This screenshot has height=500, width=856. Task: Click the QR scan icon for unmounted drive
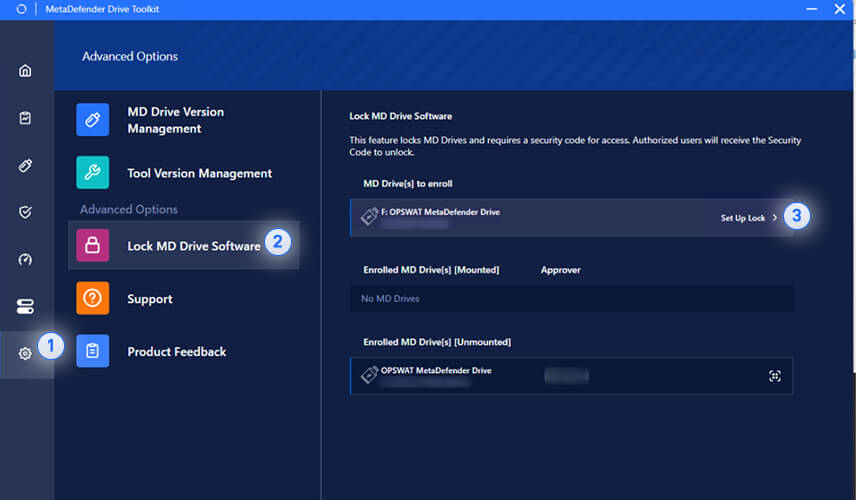pyautogui.click(x=775, y=376)
